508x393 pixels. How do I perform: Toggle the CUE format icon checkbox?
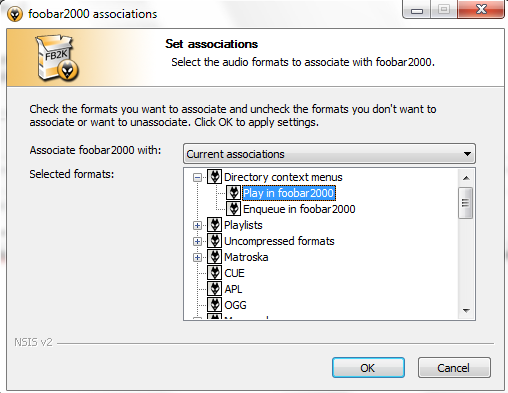[x=214, y=273]
